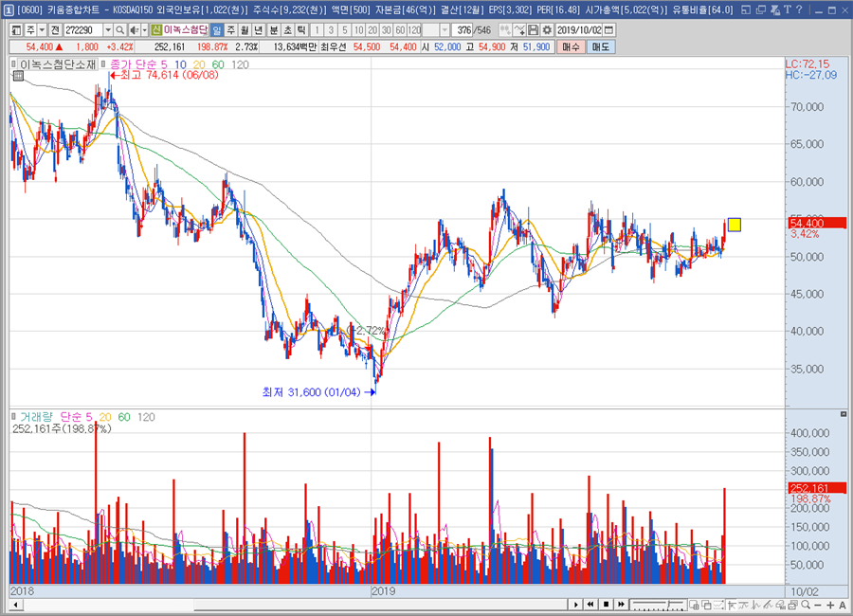Click the small collapse icon at volume pane corner

point(844,414)
